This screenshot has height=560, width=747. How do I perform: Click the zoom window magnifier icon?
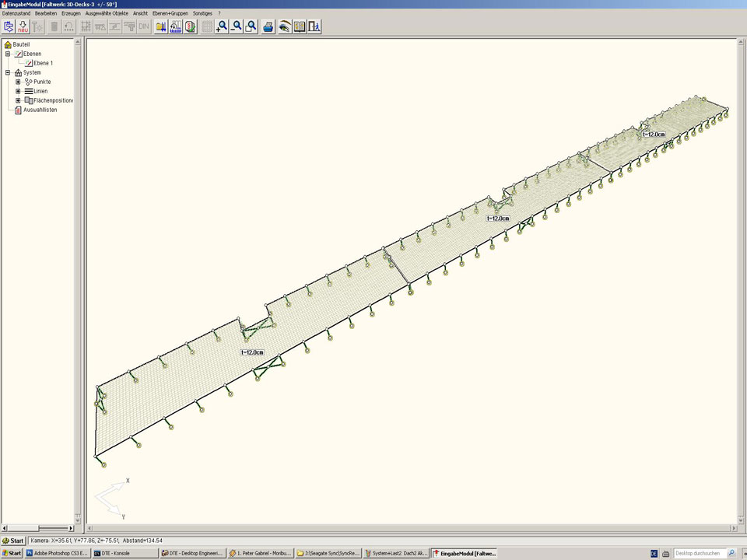[251, 26]
